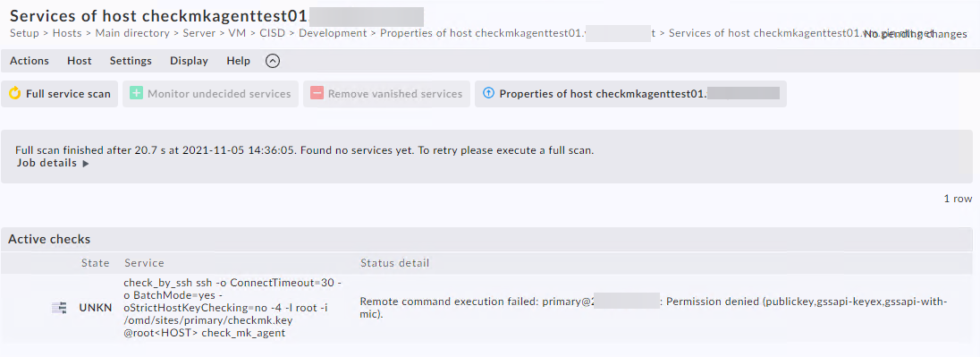Open the Help menu
The image size is (980, 357).
point(238,61)
